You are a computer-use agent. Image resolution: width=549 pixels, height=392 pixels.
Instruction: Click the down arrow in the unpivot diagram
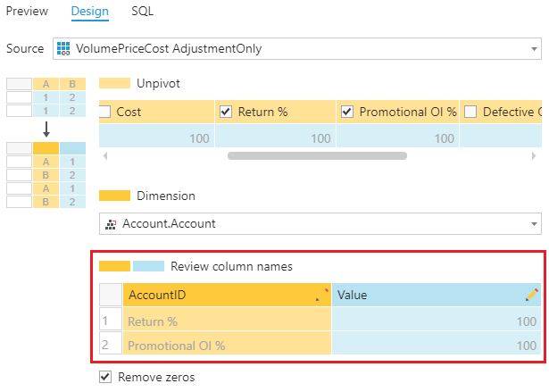click(x=46, y=129)
